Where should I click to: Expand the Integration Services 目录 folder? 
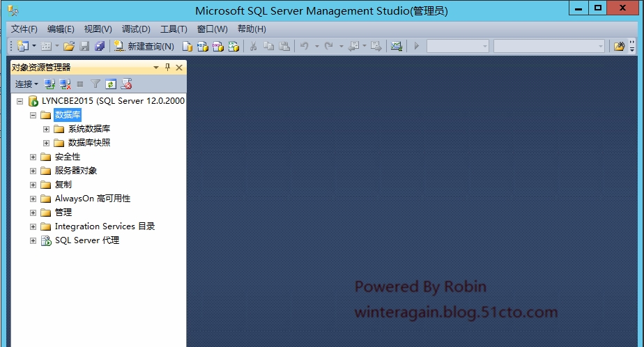tap(33, 226)
